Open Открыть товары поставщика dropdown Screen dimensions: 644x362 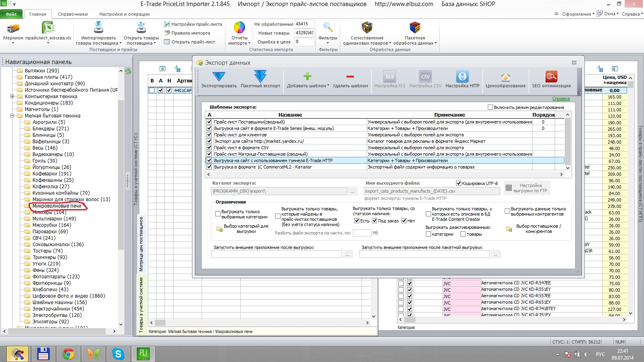[x=141, y=33]
